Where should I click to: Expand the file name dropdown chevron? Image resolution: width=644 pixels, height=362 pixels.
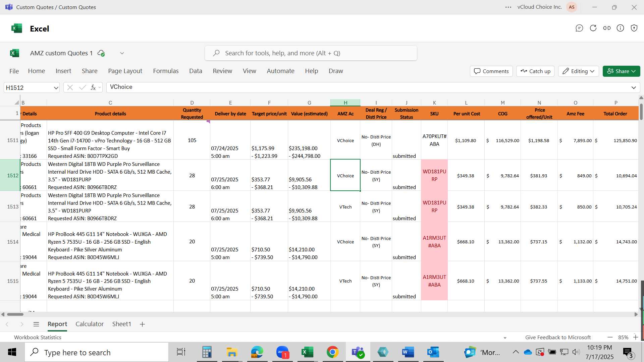(122, 53)
